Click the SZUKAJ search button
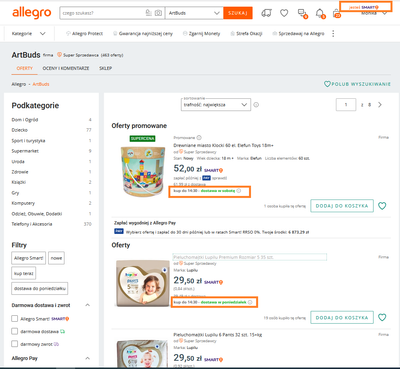This screenshot has height=369, width=400. coord(238,13)
